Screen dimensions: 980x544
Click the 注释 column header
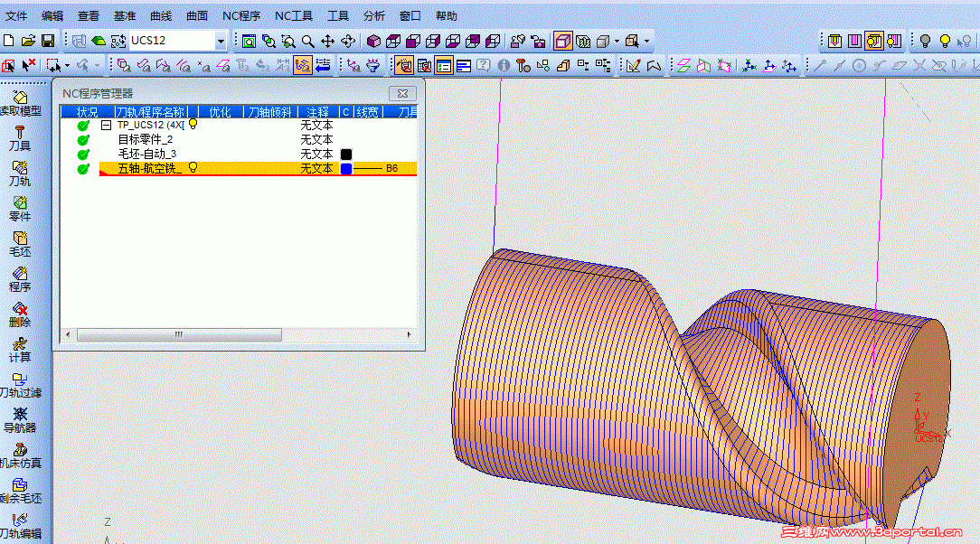[317, 112]
